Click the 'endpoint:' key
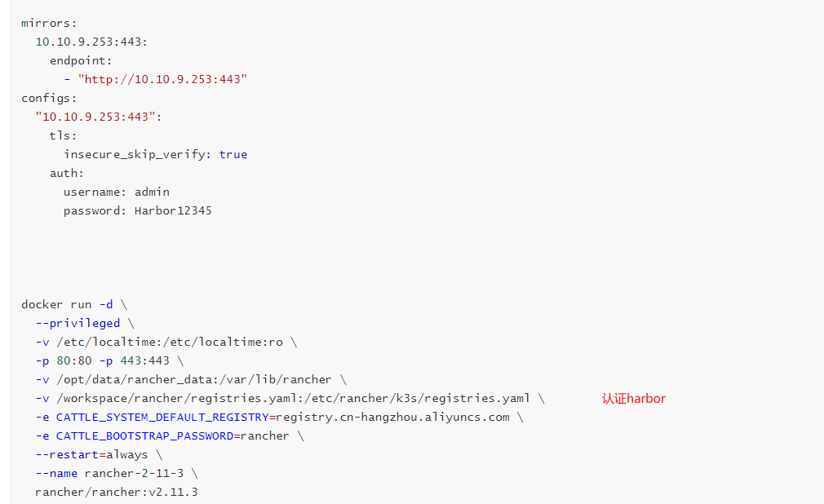 click(81, 60)
